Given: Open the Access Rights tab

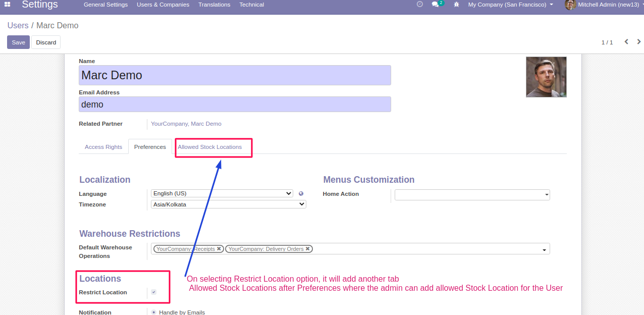Looking at the screenshot, I should coord(103,147).
